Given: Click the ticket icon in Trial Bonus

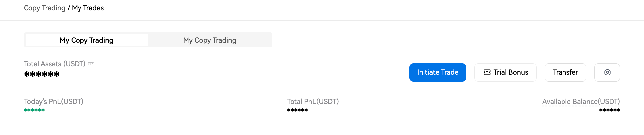Looking at the screenshot, I should pos(487,72).
